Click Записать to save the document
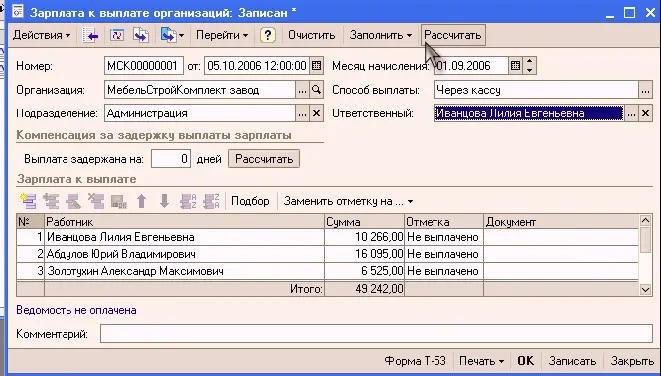 572,361
